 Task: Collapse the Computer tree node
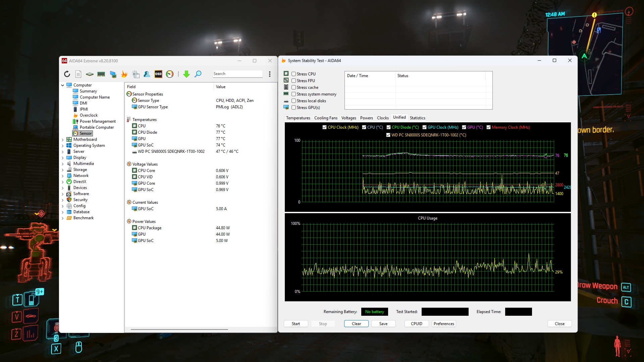tap(63, 85)
